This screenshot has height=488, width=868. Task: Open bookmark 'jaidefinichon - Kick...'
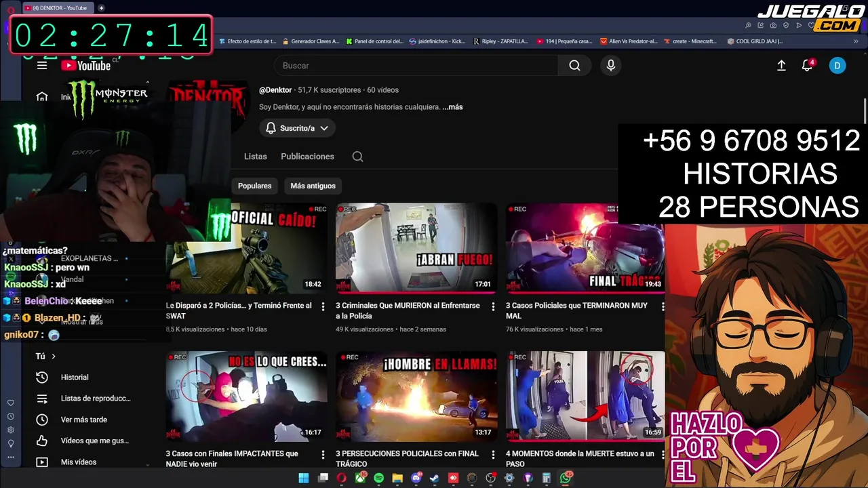(x=437, y=41)
